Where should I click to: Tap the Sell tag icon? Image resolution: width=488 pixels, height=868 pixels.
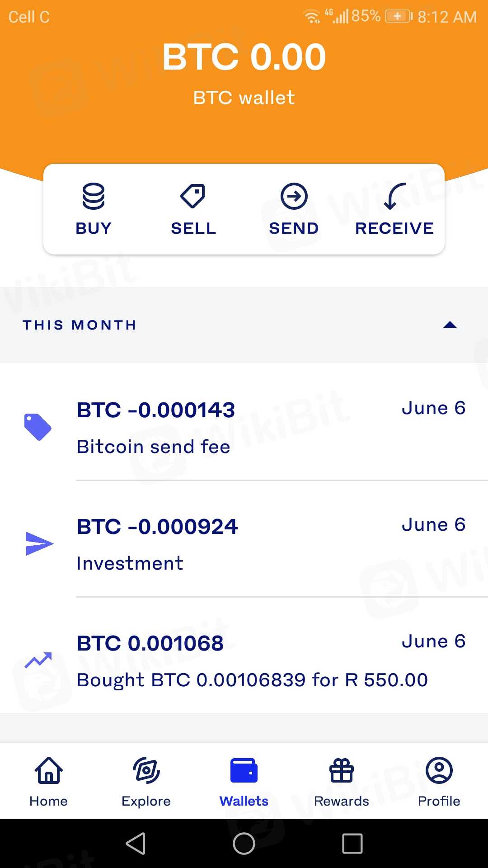click(x=193, y=196)
